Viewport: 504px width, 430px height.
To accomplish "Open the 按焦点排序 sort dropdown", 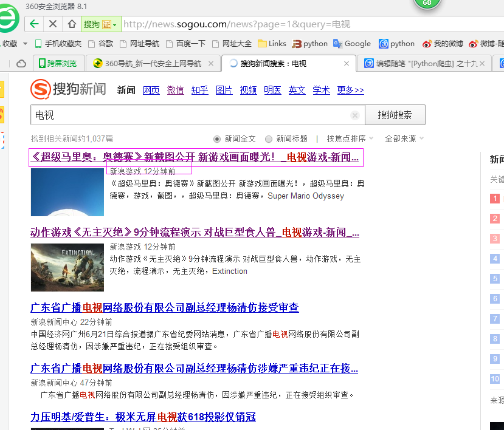I will 350,138.
